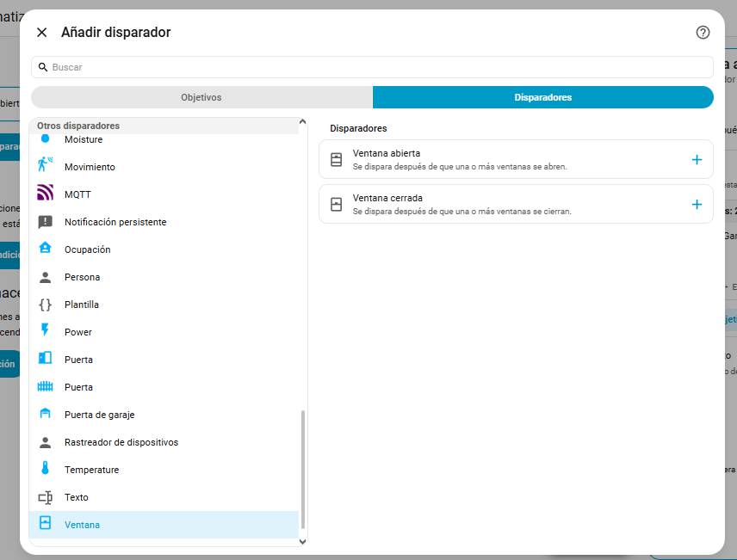Select the Movimiento motion icon

tap(46, 167)
